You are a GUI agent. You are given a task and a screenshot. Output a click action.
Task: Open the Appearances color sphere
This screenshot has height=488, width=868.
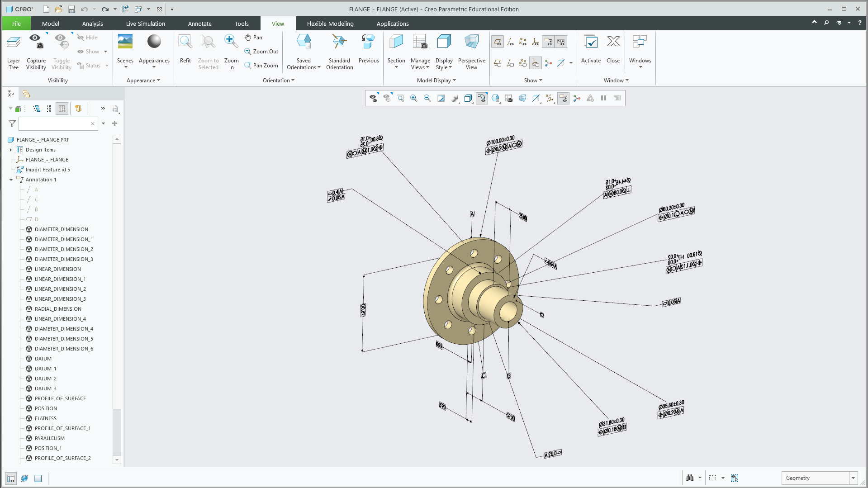pos(154,42)
